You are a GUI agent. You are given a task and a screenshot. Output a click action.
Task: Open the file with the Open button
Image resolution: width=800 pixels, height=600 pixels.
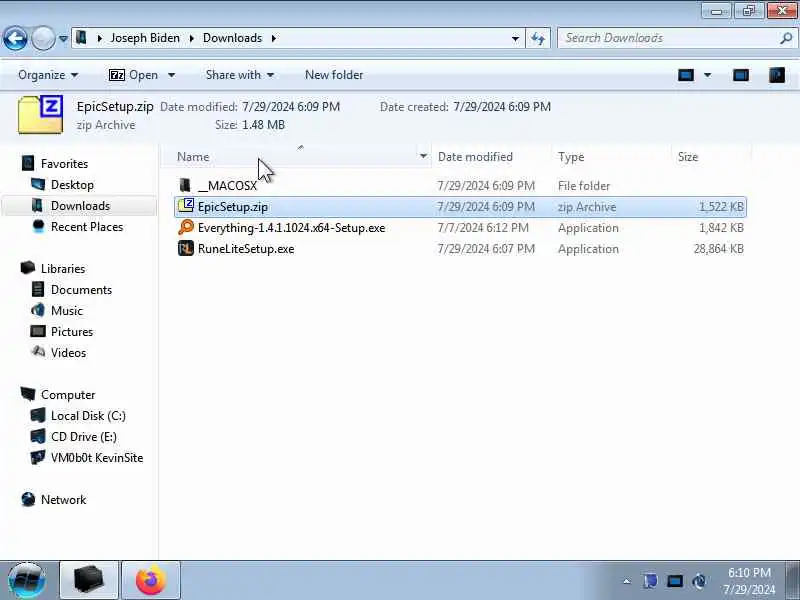click(133, 75)
